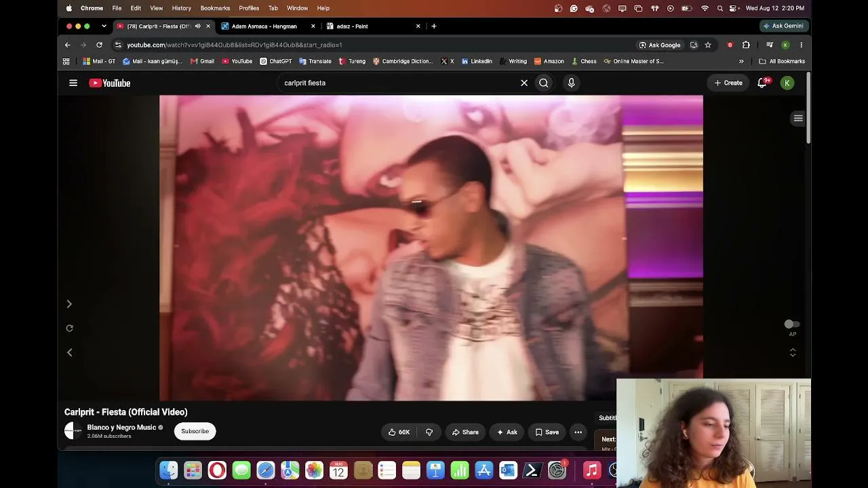The height and width of the screenshot is (488, 868).
Task: Collapse the side panel left chevron
Action: click(69, 352)
